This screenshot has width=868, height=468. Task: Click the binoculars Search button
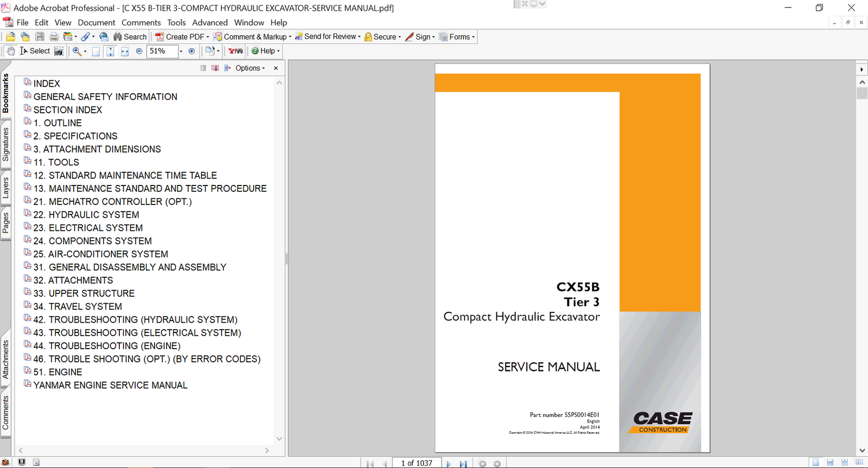click(x=130, y=37)
